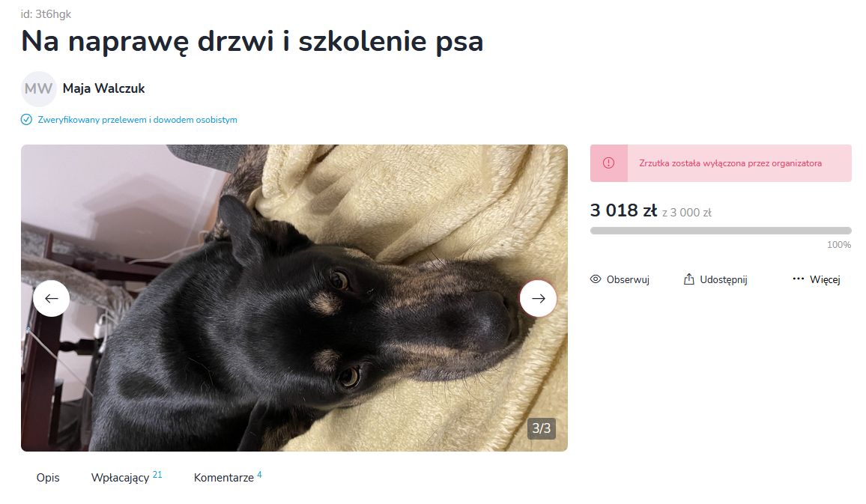Click the Obserwuj label
This screenshot has height=504, width=866.
click(628, 279)
